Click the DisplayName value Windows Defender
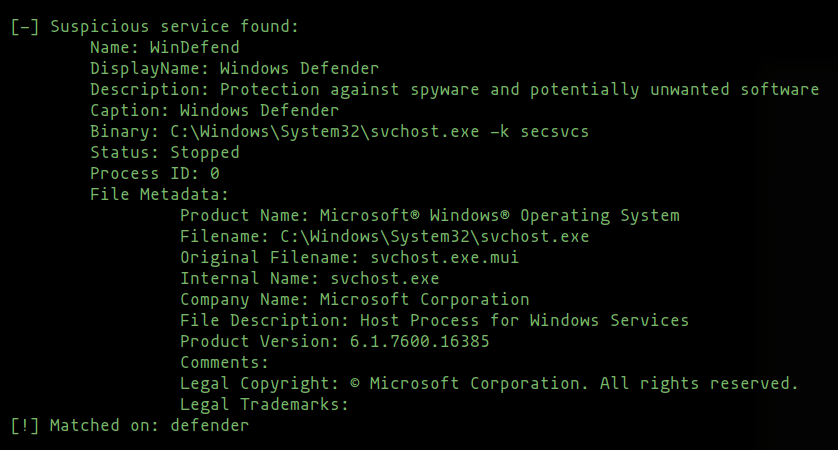Image resolution: width=838 pixels, height=450 pixels. [299, 69]
